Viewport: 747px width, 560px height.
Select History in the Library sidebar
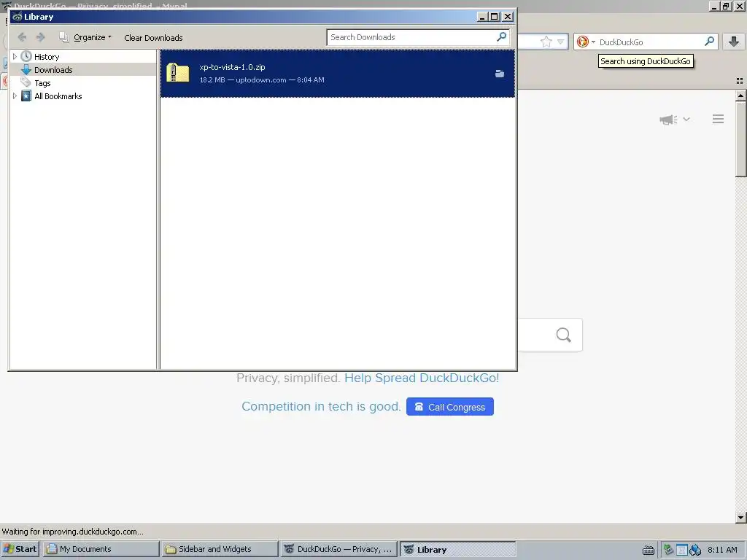(x=46, y=57)
